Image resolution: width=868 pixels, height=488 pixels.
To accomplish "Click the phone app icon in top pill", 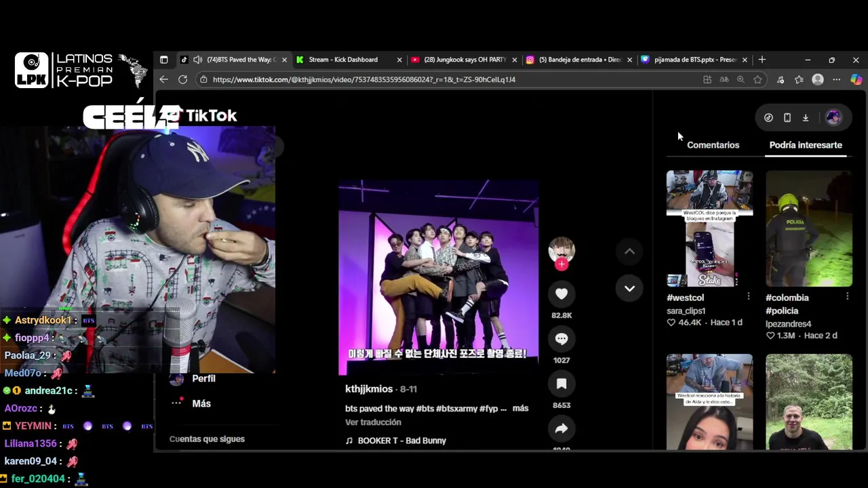I will pyautogui.click(x=787, y=118).
